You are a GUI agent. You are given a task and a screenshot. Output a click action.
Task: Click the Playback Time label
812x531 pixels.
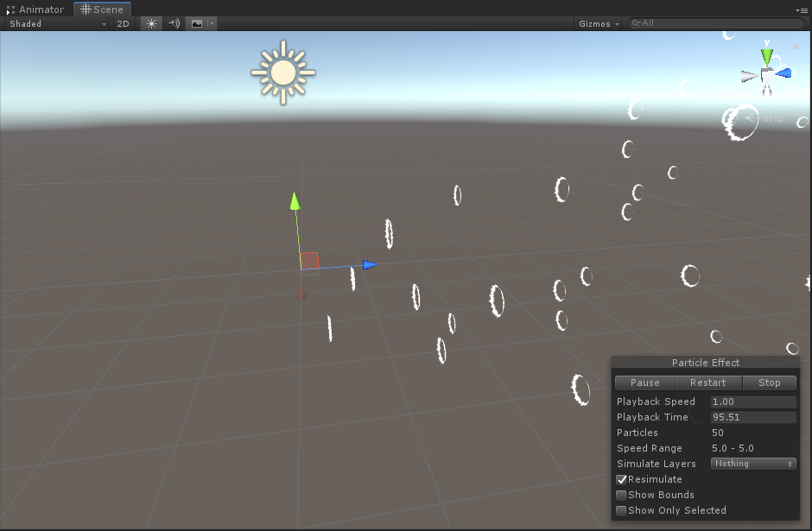[652, 417]
